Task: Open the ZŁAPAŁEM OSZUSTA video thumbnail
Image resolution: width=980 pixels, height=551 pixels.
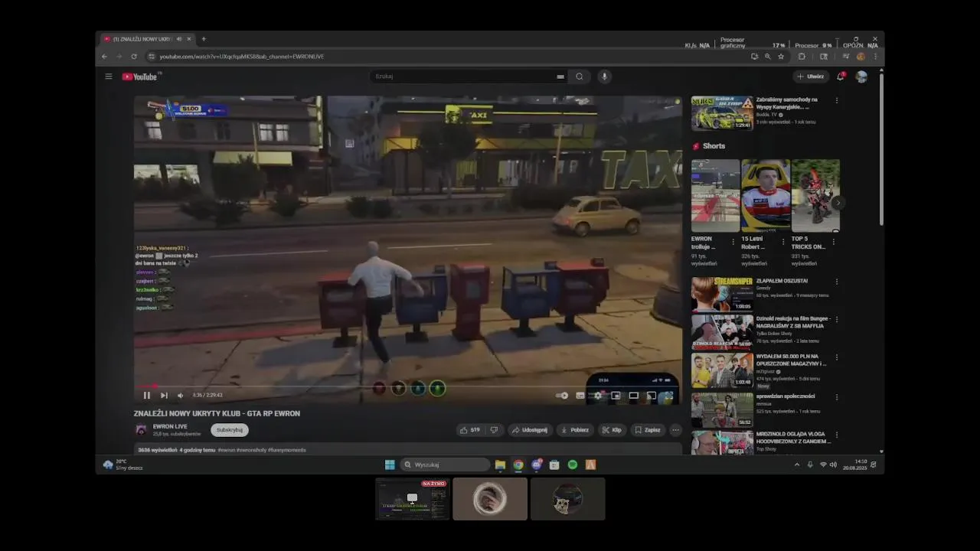Action: coord(722,294)
